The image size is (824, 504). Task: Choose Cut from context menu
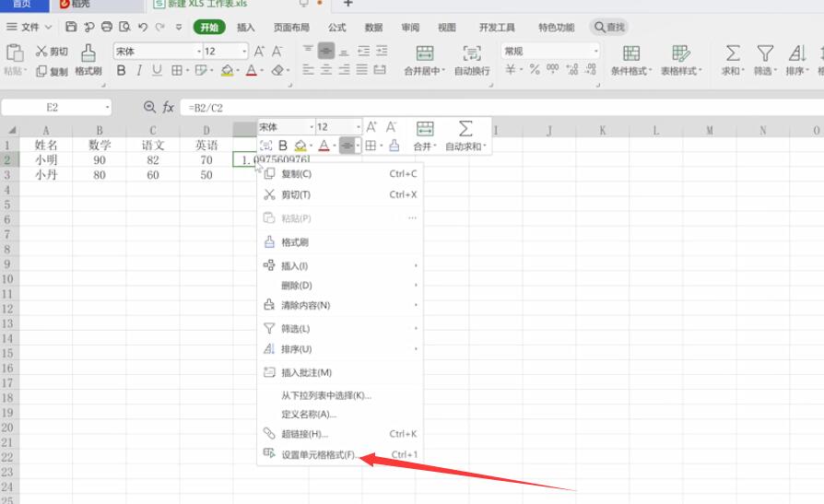tap(340, 195)
